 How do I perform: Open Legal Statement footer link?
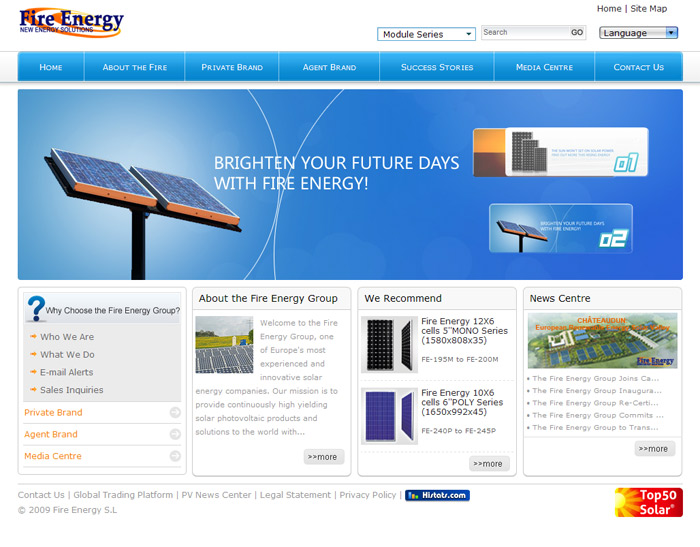pyautogui.click(x=295, y=495)
